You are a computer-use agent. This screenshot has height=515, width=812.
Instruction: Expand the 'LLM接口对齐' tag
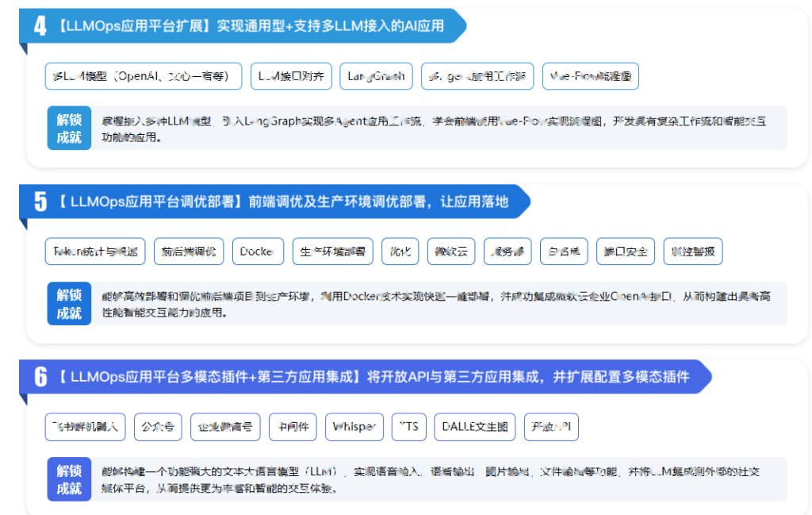289,76
